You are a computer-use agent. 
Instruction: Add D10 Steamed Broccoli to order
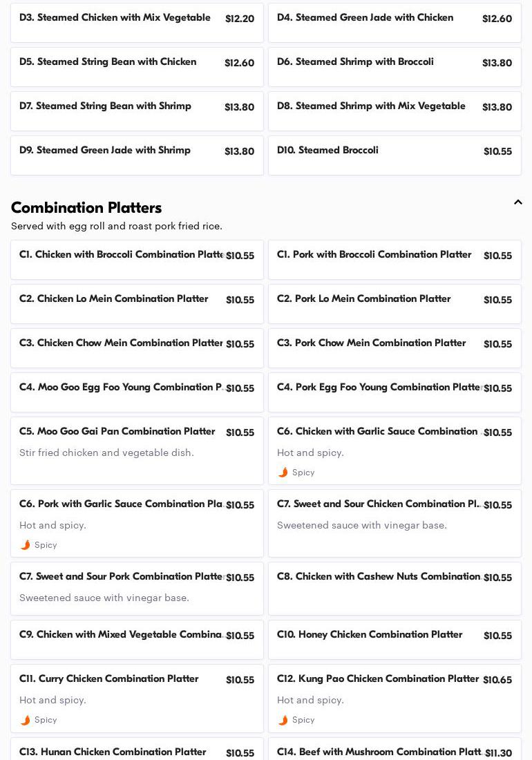click(x=395, y=155)
